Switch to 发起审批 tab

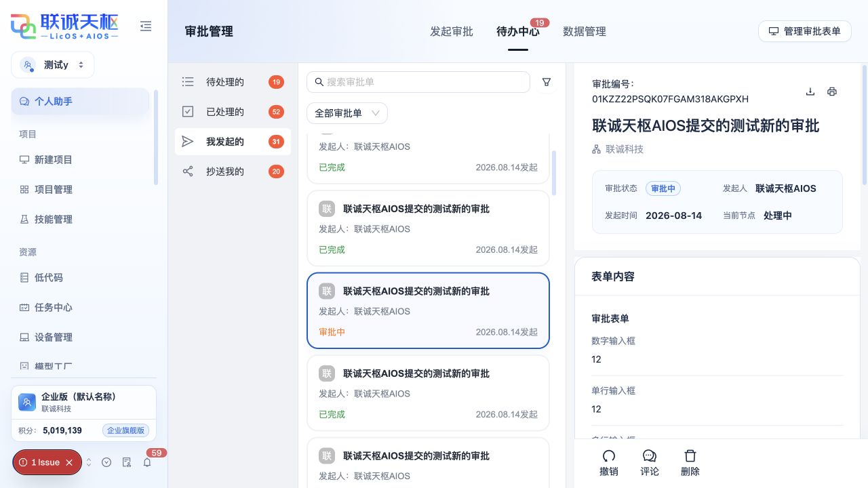tap(452, 31)
